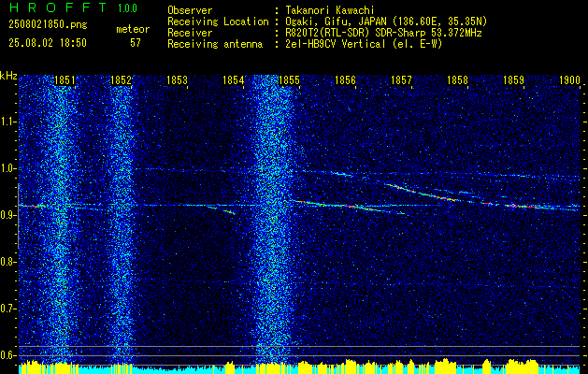
Task: Click the 0.6 kHz axis label
Action: pyautogui.click(x=7, y=355)
